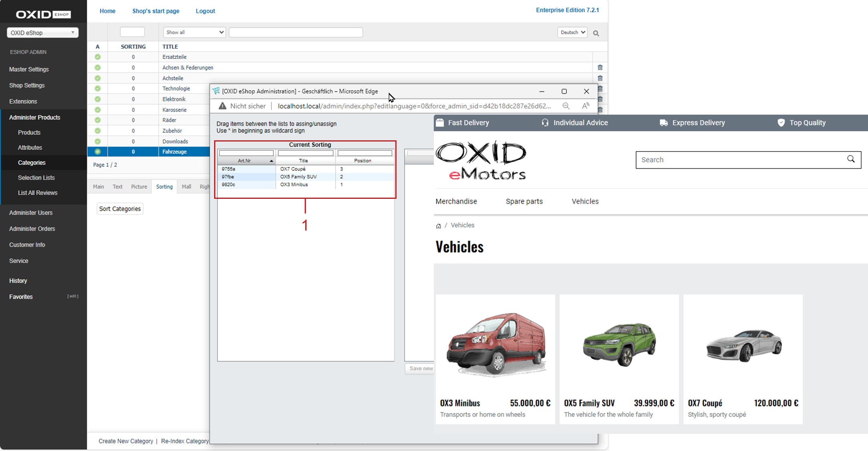
Task: Open the Shop's start page link
Action: coord(156,11)
